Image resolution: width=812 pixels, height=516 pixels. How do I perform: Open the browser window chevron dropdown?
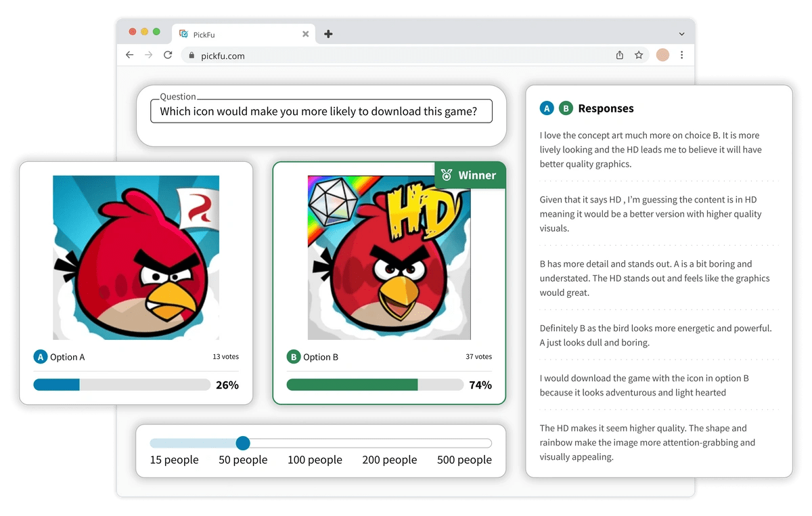tap(681, 33)
